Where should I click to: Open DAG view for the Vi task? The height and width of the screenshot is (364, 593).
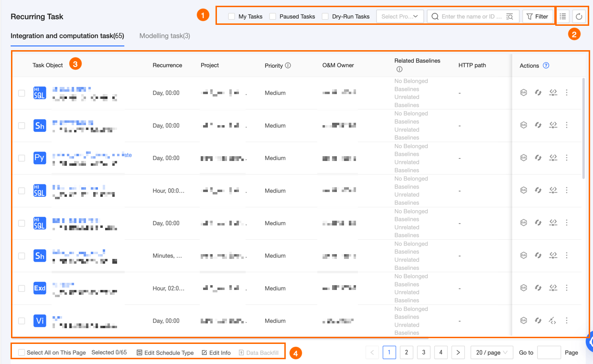click(523, 321)
